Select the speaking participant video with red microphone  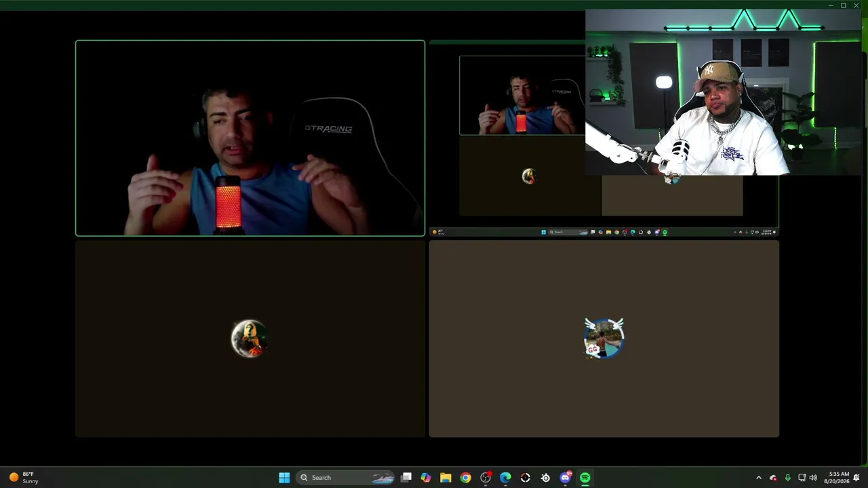[250, 138]
